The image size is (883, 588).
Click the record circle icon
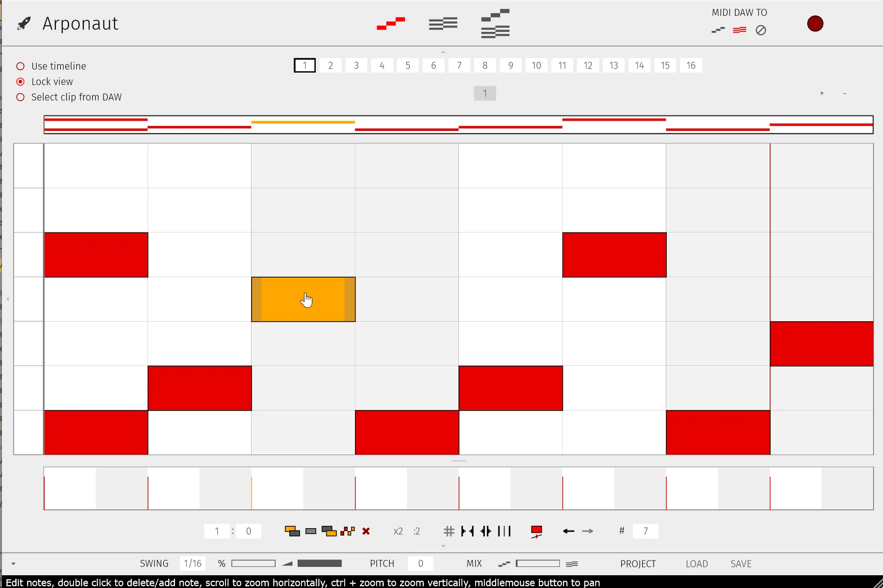[x=815, y=24]
